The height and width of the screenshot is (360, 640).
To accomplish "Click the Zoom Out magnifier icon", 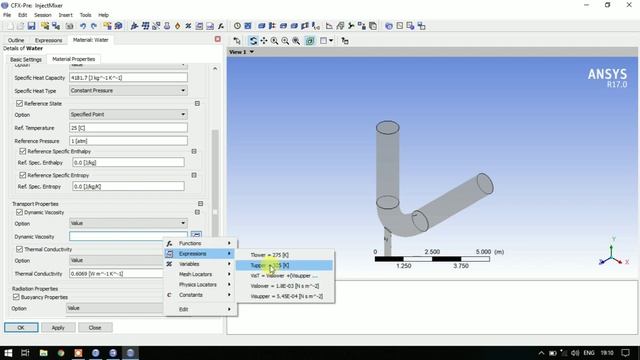I will click(285, 41).
